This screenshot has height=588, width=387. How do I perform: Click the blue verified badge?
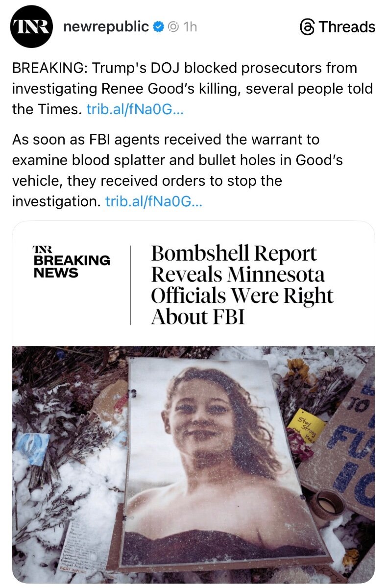point(158,27)
